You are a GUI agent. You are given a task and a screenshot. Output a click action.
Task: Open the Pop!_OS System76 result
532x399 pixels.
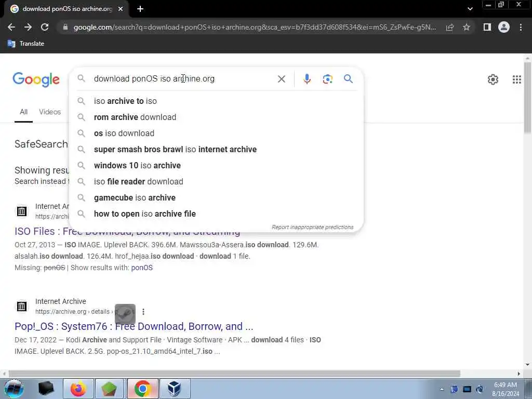click(x=134, y=326)
